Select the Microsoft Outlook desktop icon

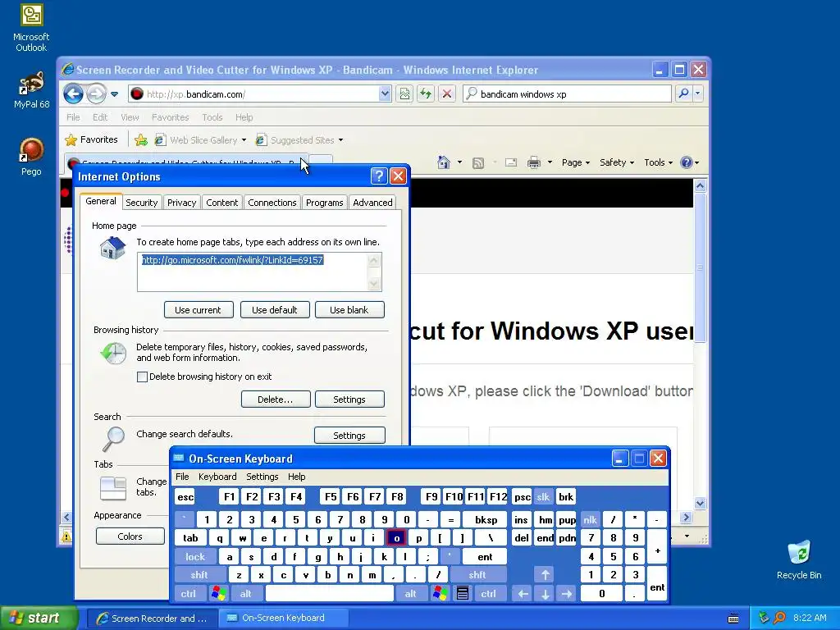point(31,27)
